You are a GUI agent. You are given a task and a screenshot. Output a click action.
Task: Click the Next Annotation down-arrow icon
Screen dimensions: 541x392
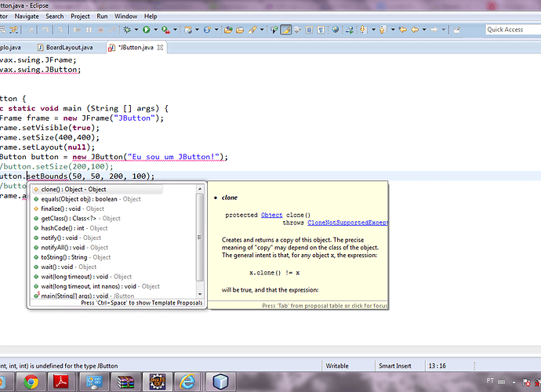pos(363,30)
